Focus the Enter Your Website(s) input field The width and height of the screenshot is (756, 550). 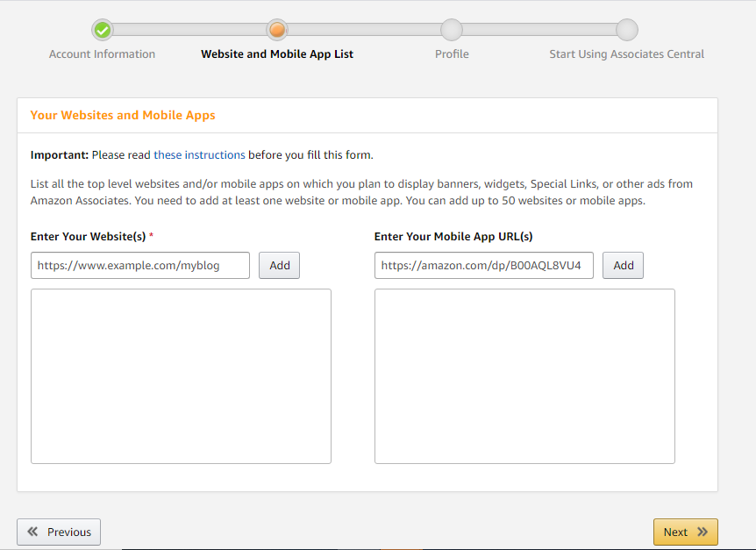coord(139,265)
